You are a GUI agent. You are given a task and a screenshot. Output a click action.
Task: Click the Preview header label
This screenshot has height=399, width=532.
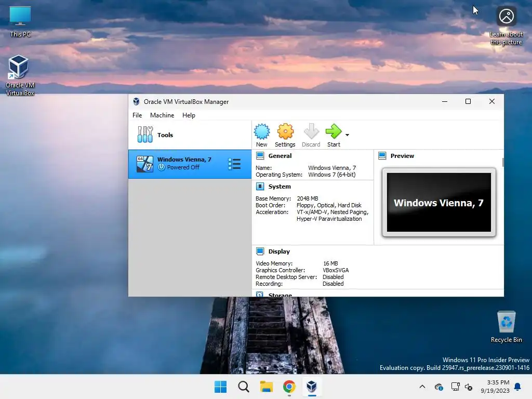point(402,156)
